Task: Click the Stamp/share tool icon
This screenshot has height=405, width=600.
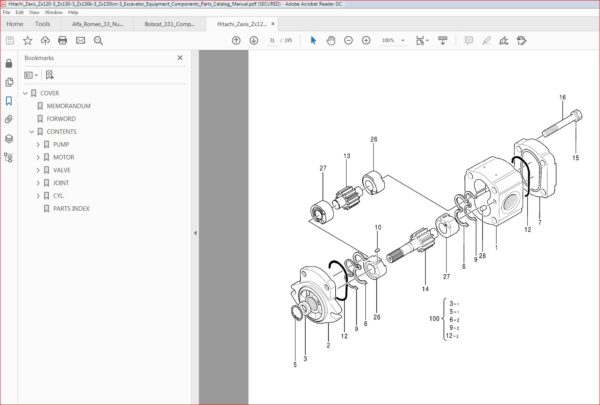Action: click(522, 40)
